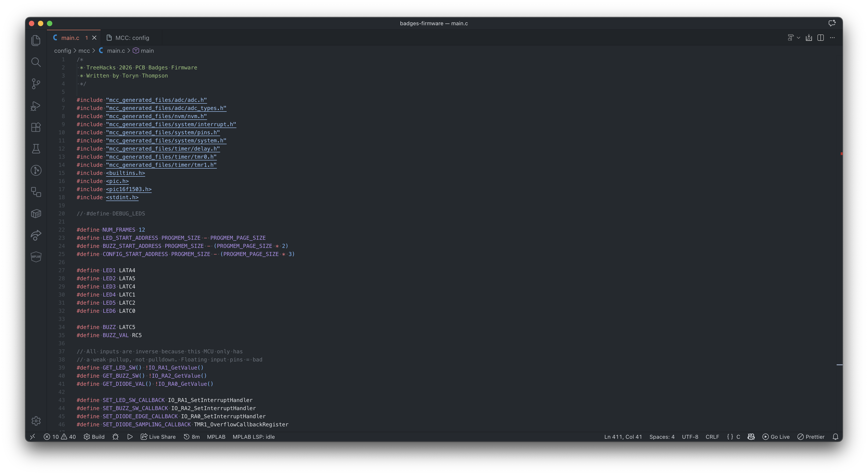Click the Manage gear icon

pyautogui.click(x=36, y=420)
